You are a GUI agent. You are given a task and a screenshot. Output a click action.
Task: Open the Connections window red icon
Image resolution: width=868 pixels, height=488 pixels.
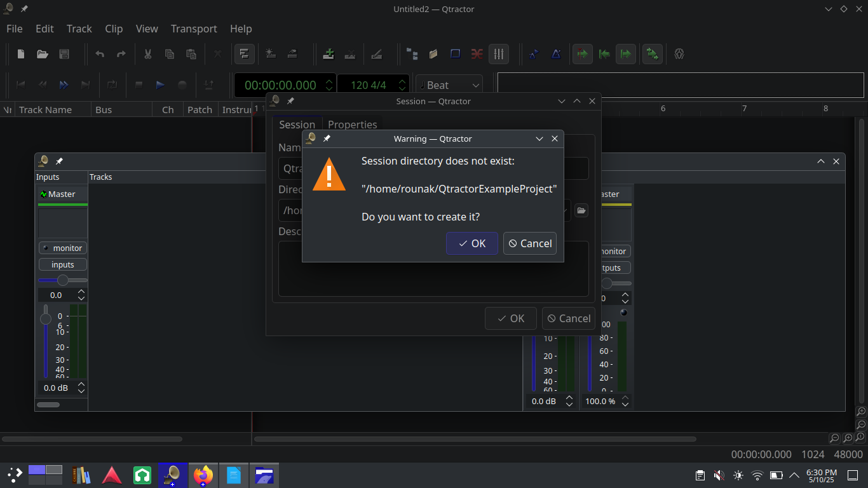(x=477, y=54)
